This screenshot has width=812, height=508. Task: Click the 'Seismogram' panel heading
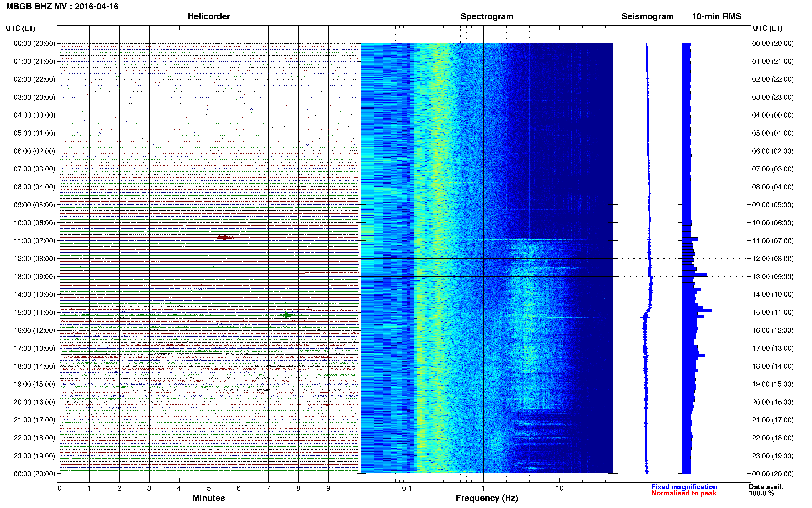(647, 16)
